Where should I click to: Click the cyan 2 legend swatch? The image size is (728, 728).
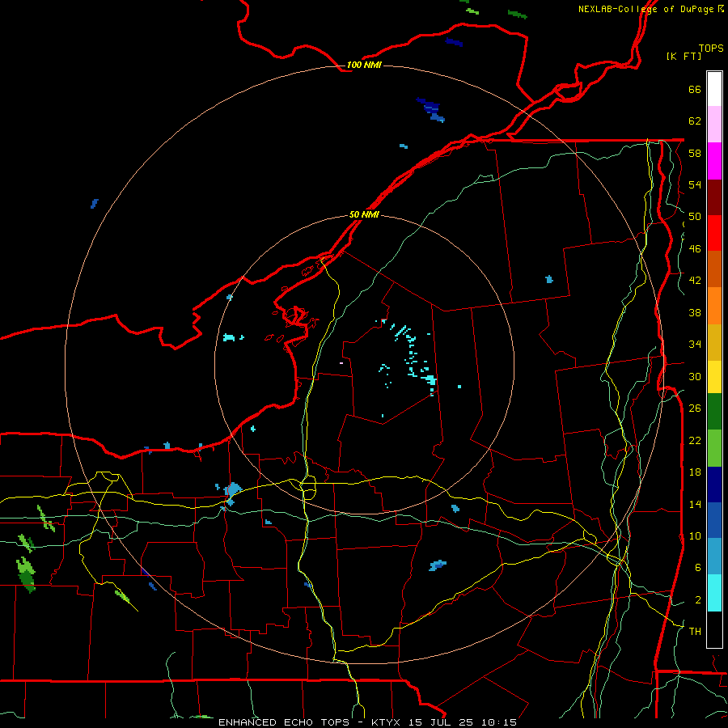click(714, 593)
